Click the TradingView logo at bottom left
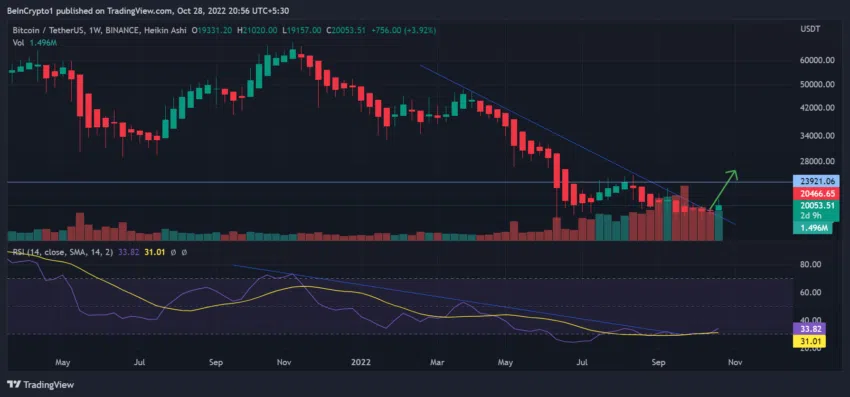The image size is (850, 397). pos(41,385)
